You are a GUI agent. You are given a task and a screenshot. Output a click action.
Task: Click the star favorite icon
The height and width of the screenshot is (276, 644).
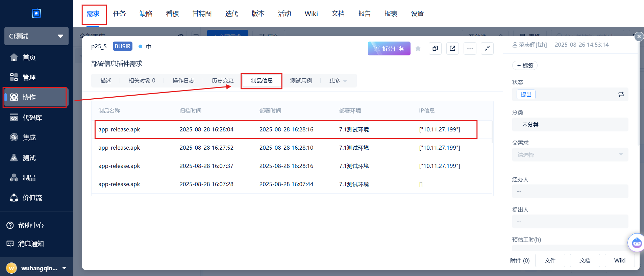[418, 49]
